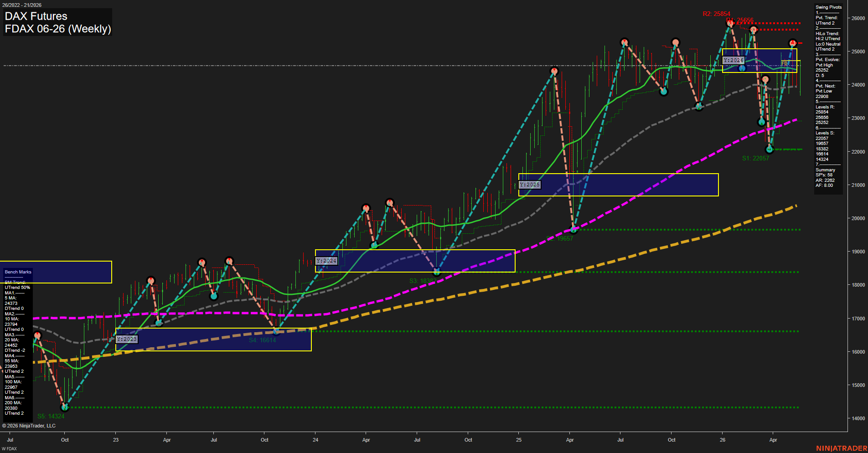Click the 26000 price axis label

[858, 18]
